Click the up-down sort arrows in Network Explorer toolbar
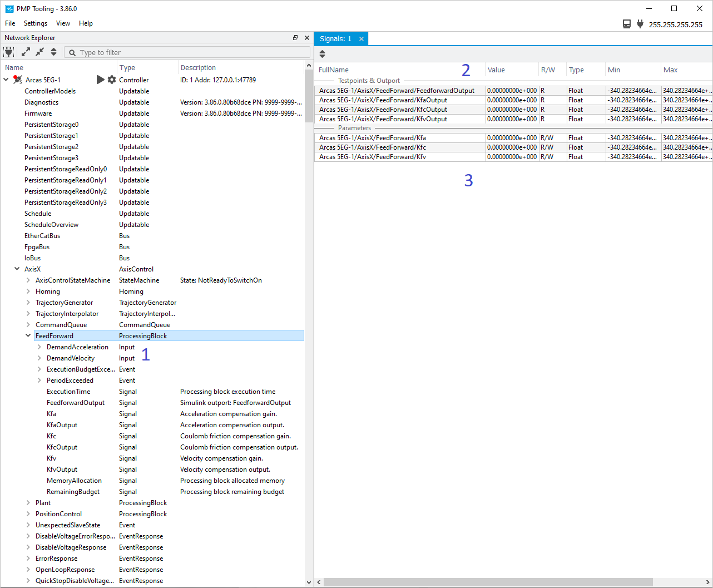Image resolution: width=713 pixels, height=588 pixels. point(53,52)
